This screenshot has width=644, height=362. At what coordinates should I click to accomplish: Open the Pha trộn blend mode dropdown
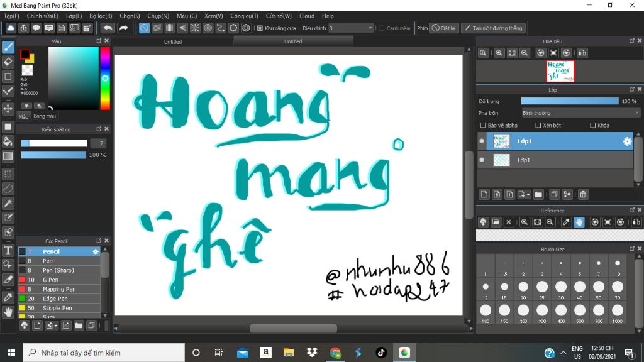580,113
